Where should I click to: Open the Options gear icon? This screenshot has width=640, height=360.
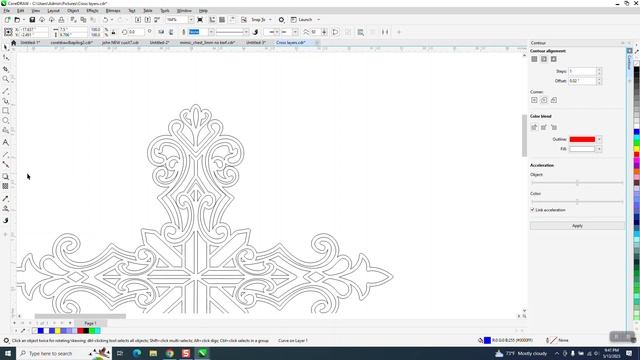pos(281,20)
